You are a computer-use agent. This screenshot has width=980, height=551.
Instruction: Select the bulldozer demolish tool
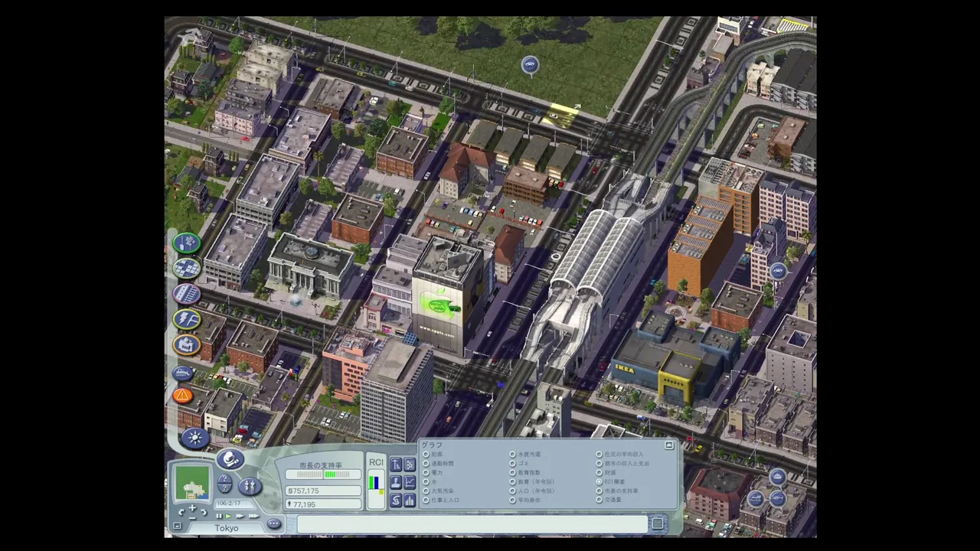click(x=182, y=373)
